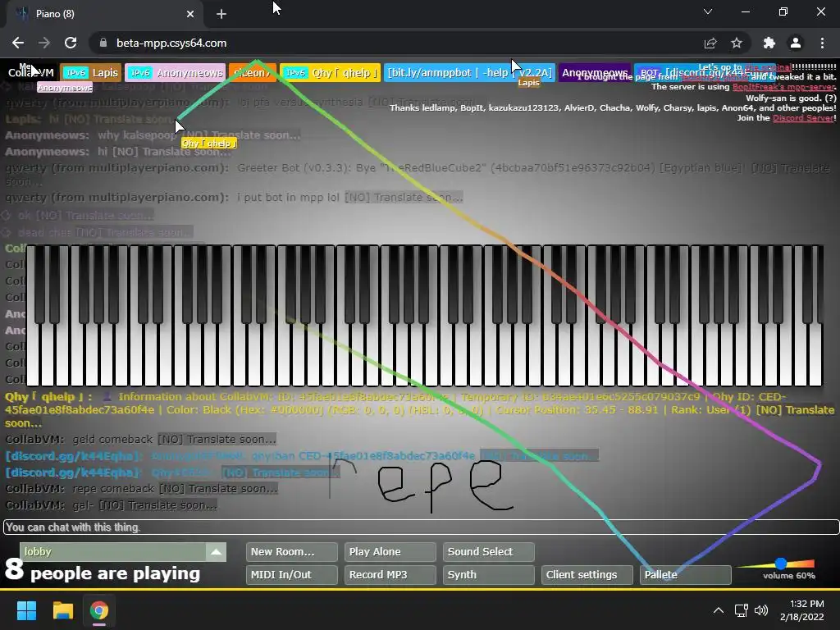Bookmark this page with the star
Image resolution: width=840 pixels, height=630 pixels.
pyautogui.click(x=737, y=43)
